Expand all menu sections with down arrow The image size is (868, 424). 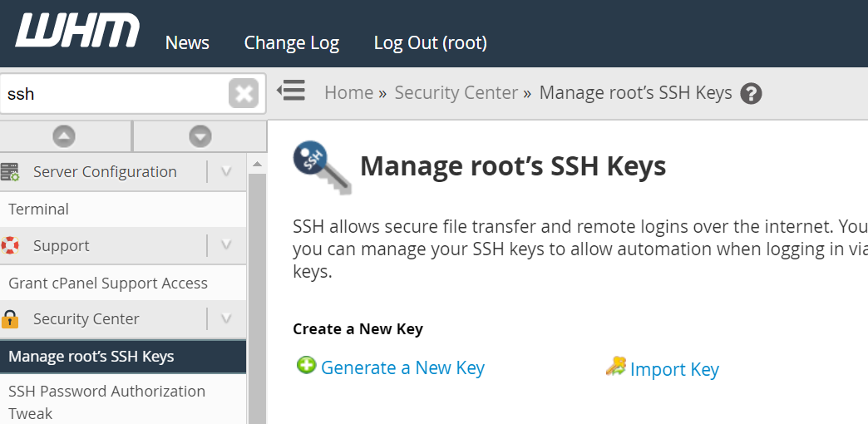pos(200,136)
